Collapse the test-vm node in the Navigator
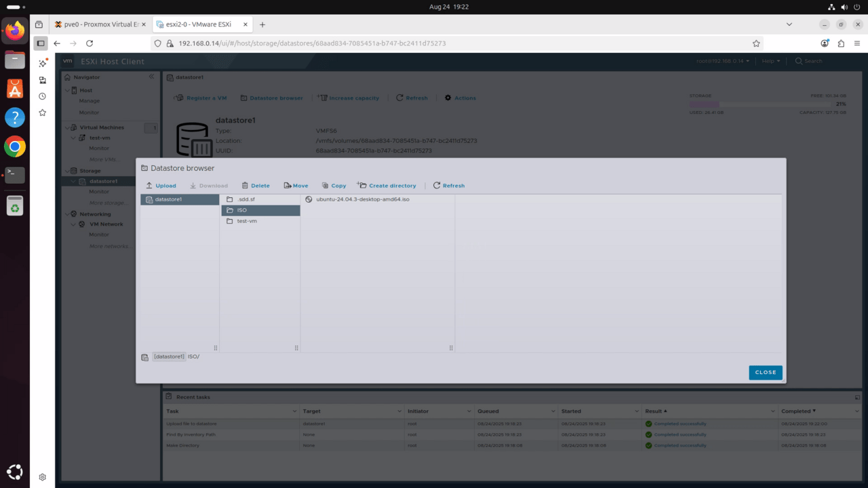Viewport: 868px width, 488px height. [75, 138]
